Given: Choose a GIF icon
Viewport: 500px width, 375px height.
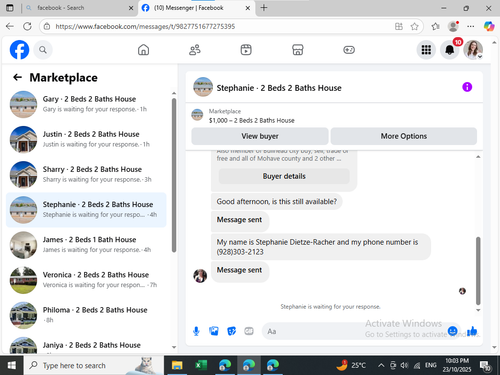Looking at the screenshot, I should [x=249, y=331].
